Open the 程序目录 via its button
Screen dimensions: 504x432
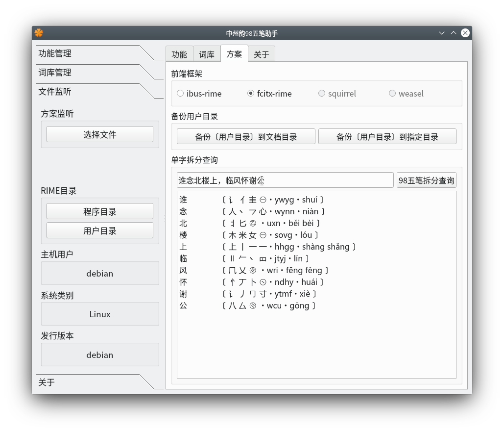coord(99,211)
